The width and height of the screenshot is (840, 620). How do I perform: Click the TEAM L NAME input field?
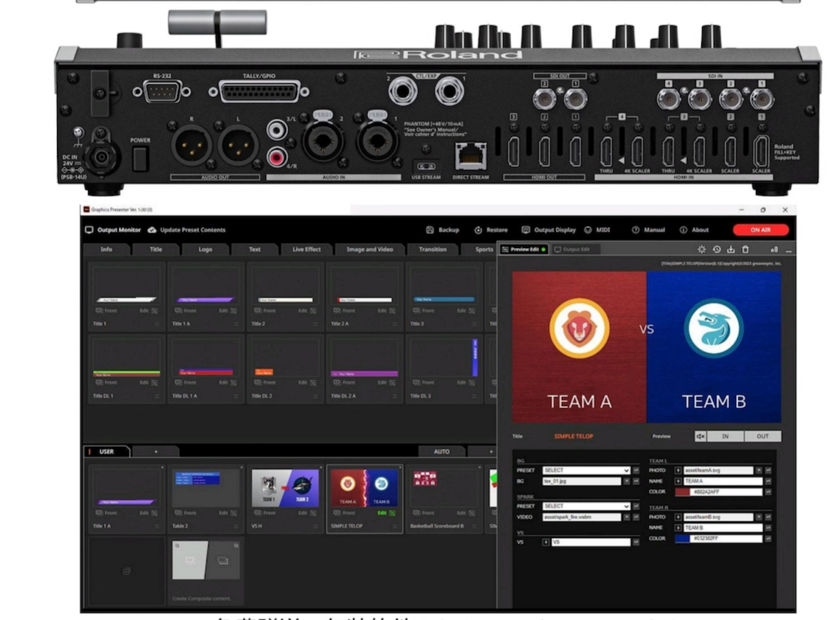(x=723, y=481)
